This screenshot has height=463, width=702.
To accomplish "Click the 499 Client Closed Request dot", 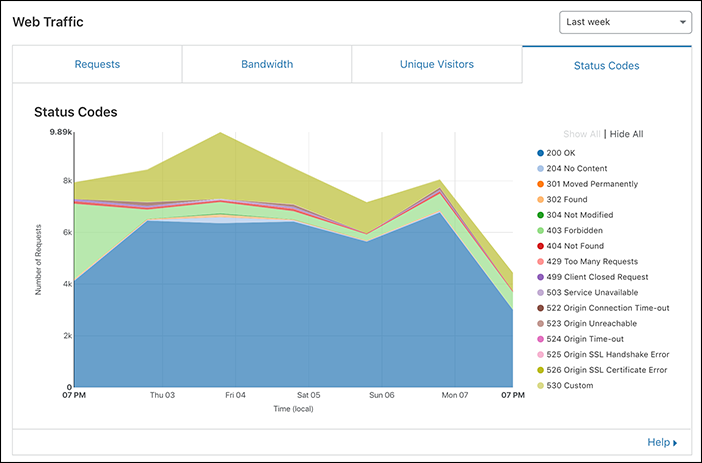I will point(540,277).
